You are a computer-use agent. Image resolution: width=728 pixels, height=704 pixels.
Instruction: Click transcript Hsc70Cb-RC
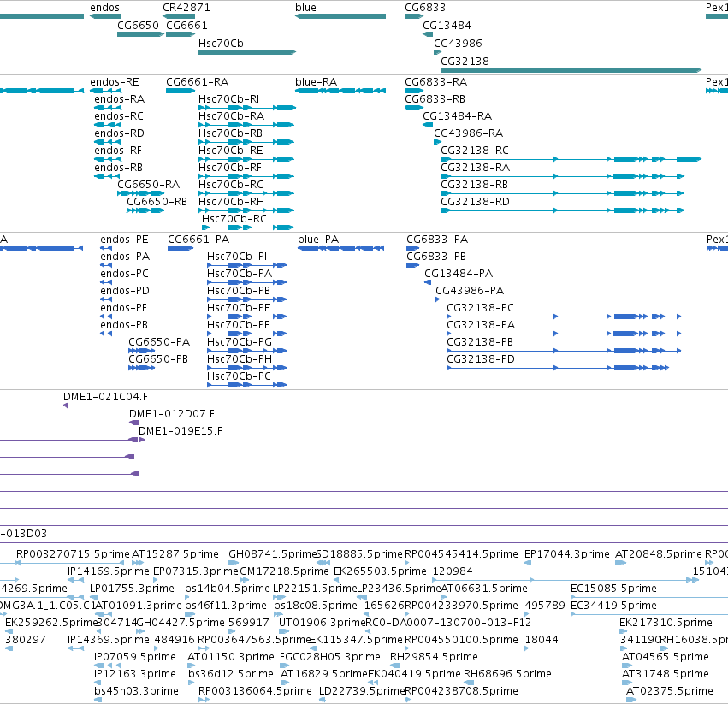[x=234, y=219]
